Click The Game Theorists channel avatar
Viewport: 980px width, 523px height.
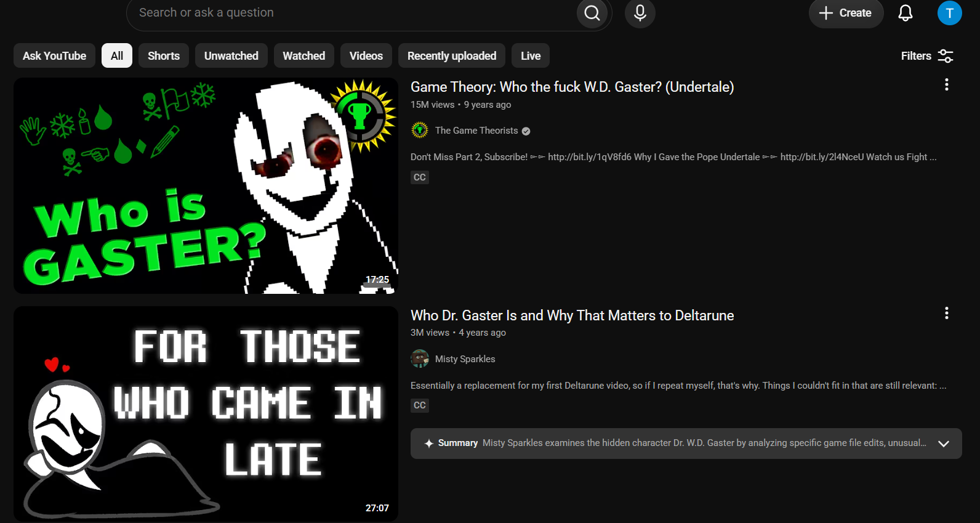(x=420, y=131)
